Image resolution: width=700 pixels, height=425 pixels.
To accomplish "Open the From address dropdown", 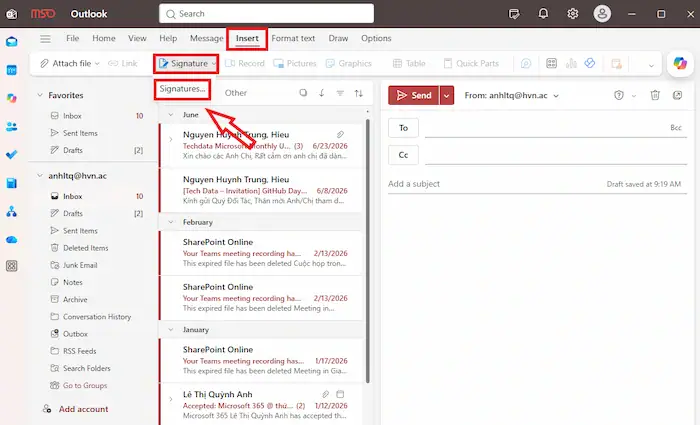I will click(x=512, y=96).
